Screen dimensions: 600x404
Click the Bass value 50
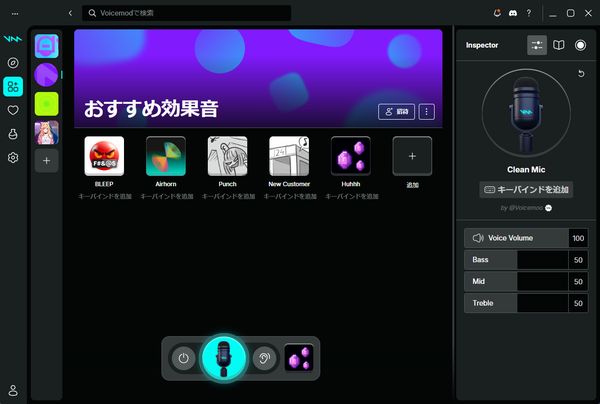(x=578, y=260)
